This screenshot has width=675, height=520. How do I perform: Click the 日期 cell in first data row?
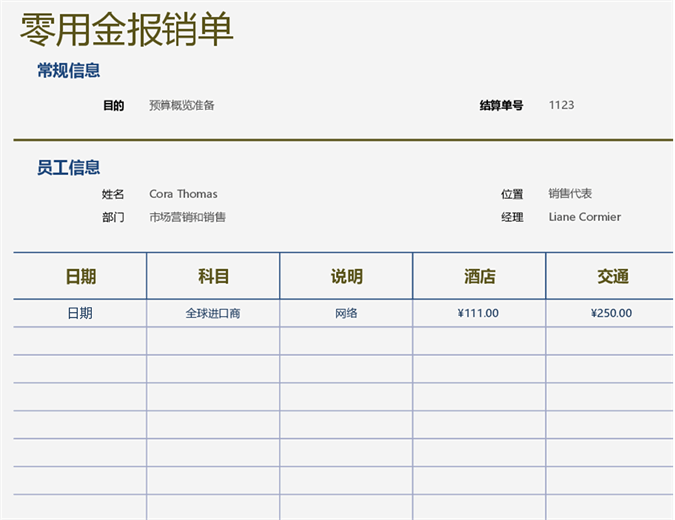[80, 313]
